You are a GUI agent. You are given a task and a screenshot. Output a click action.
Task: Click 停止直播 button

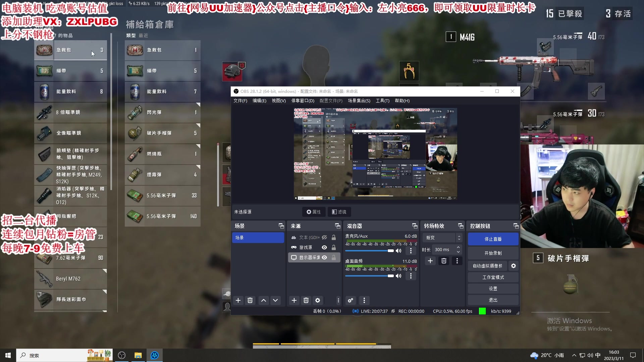pos(493,239)
